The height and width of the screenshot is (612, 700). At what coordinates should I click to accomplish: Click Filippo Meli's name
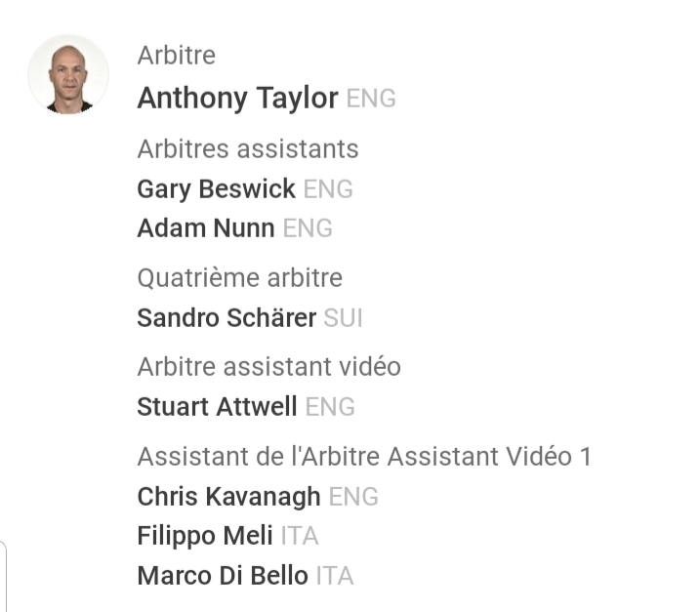coord(204,536)
